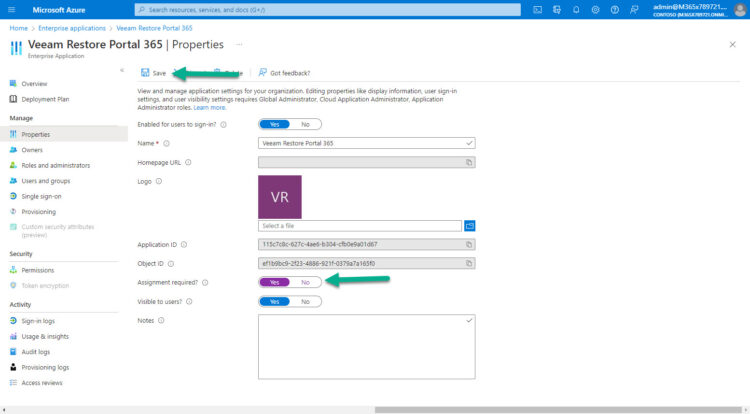Open Veeam Restore Portal 365 breadcrumb
The height and width of the screenshot is (414, 750).
(x=154, y=28)
